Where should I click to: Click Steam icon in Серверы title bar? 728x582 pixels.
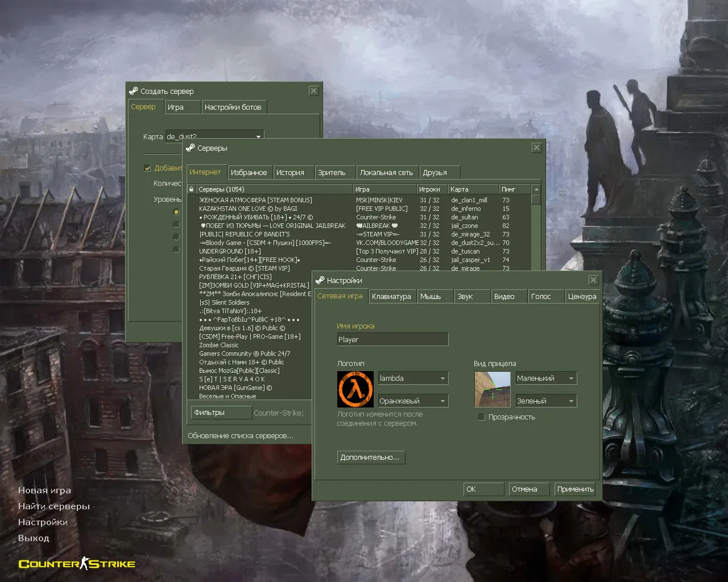pos(191,148)
